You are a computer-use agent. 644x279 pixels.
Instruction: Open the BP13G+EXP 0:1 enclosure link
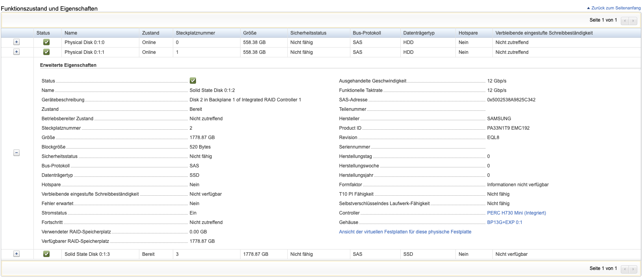pos(505,222)
